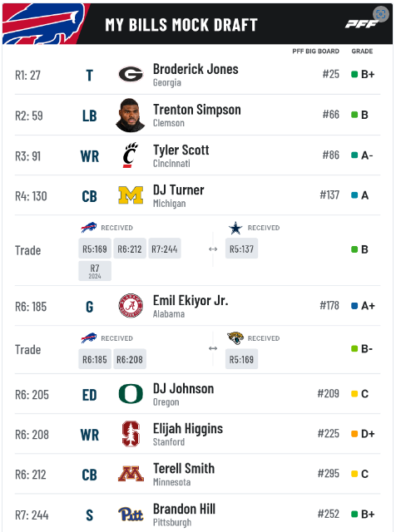This screenshot has height=532, width=401.
Task: Click the Jaguars logo in the trade row
Action: coord(235,338)
